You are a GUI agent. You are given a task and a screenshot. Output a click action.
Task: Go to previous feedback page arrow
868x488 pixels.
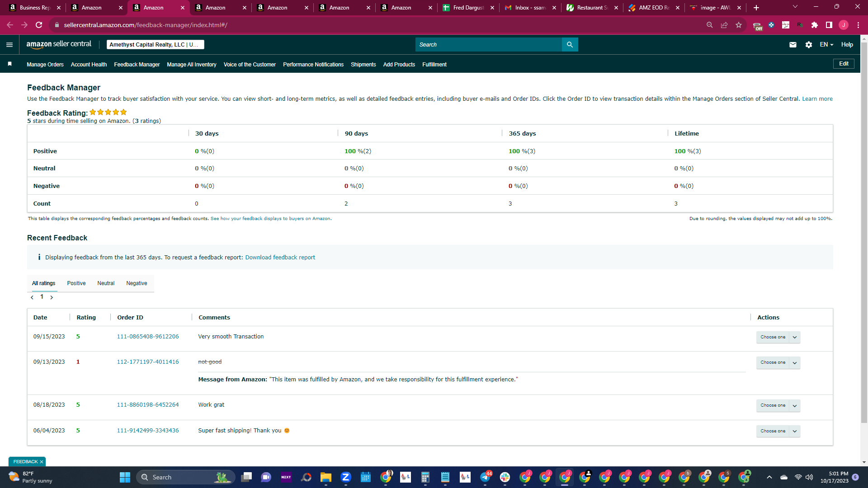32,297
